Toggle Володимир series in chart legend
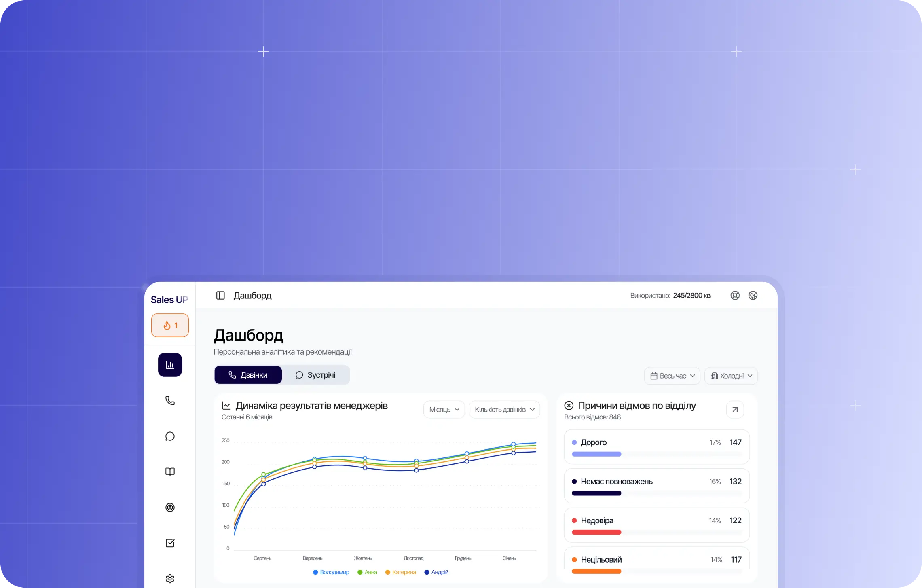922x588 pixels. click(331, 572)
